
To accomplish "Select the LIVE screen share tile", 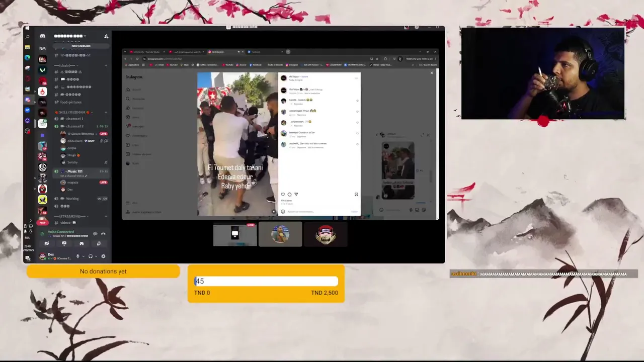I will (235, 234).
